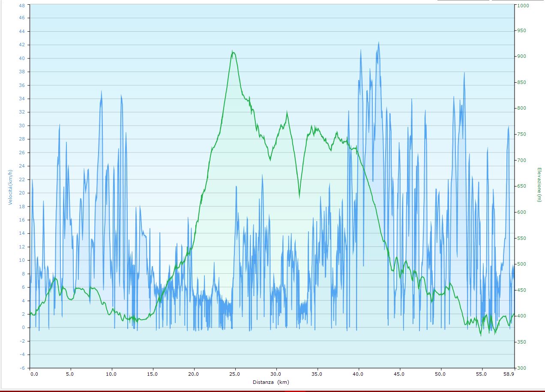Click the elevation peak near 25 km
Image resolution: width=545 pixels, height=392 pixels.
(x=233, y=51)
